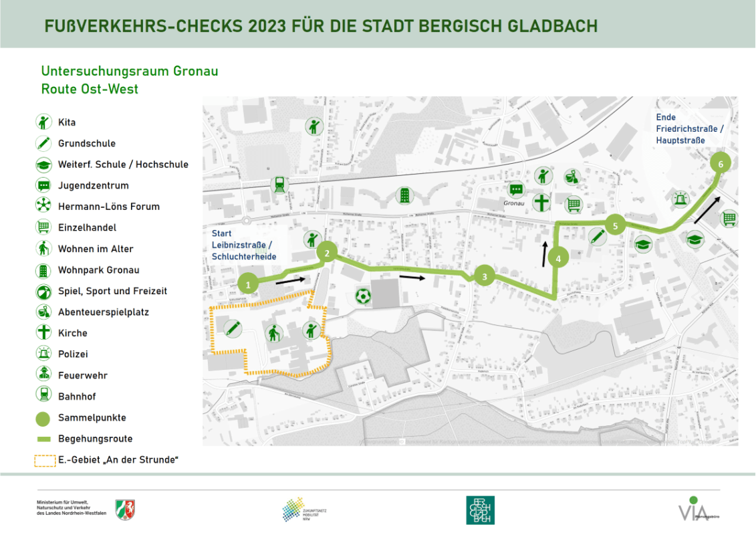Screen dimensions: 756x535
Task: Select meeting point 4 on the map
Action: click(x=558, y=256)
